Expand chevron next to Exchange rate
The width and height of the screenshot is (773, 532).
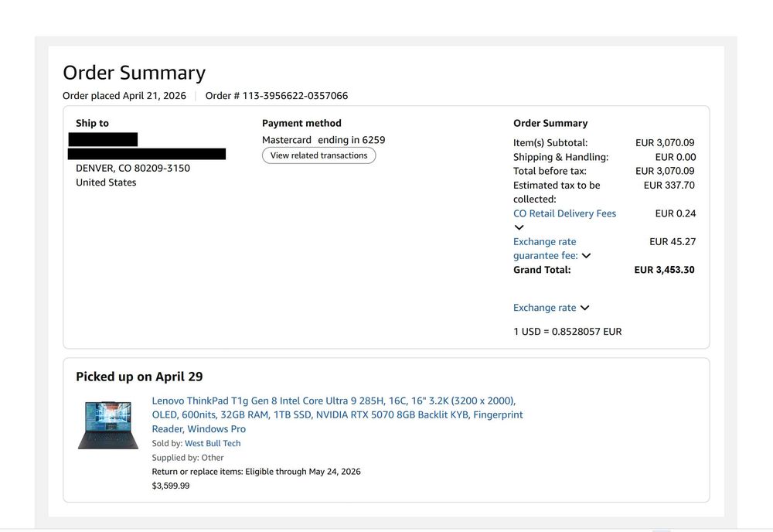click(584, 308)
